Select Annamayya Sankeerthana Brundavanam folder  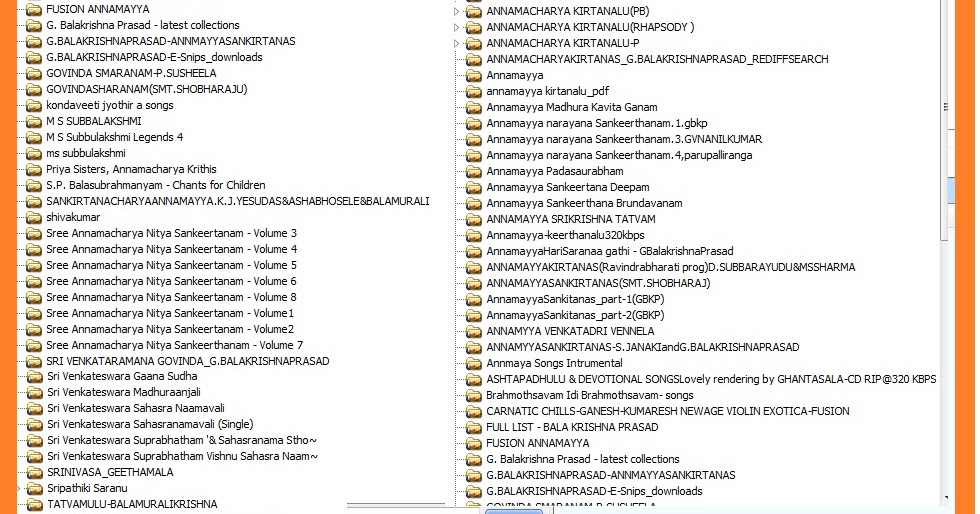click(584, 203)
